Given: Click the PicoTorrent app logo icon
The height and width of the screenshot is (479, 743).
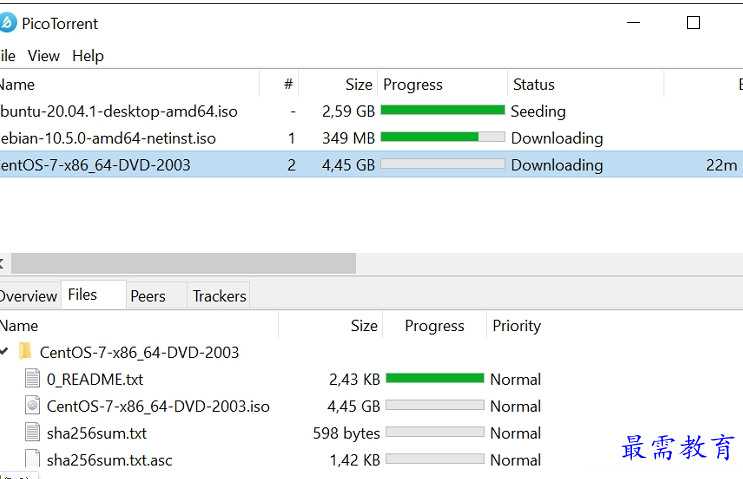Looking at the screenshot, I should 8,23.
